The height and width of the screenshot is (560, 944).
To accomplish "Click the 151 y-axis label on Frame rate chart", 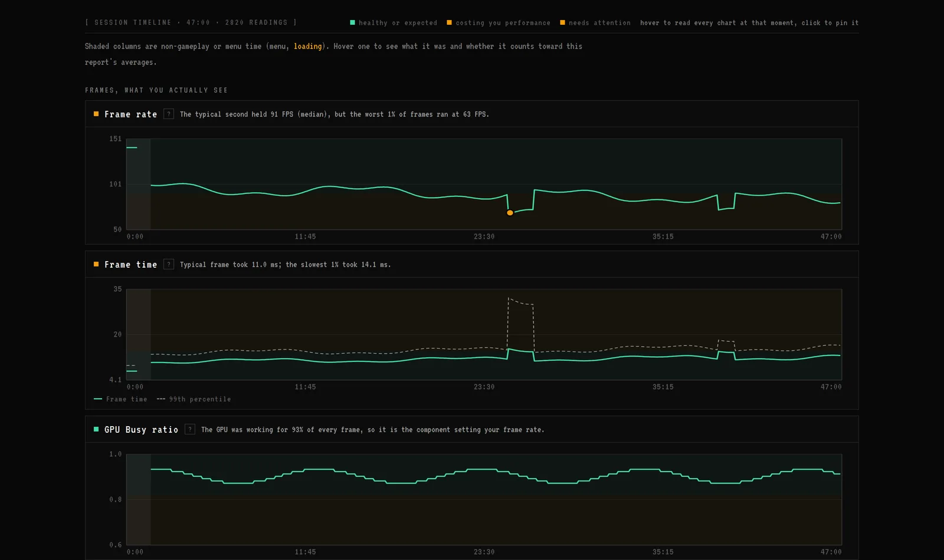I will click(115, 139).
